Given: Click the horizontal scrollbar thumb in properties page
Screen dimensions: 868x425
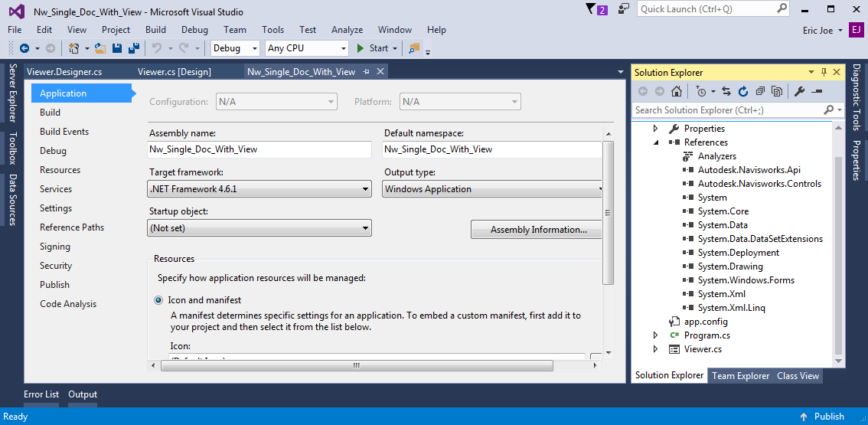Looking at the screenshot, I should coord(357,366).
